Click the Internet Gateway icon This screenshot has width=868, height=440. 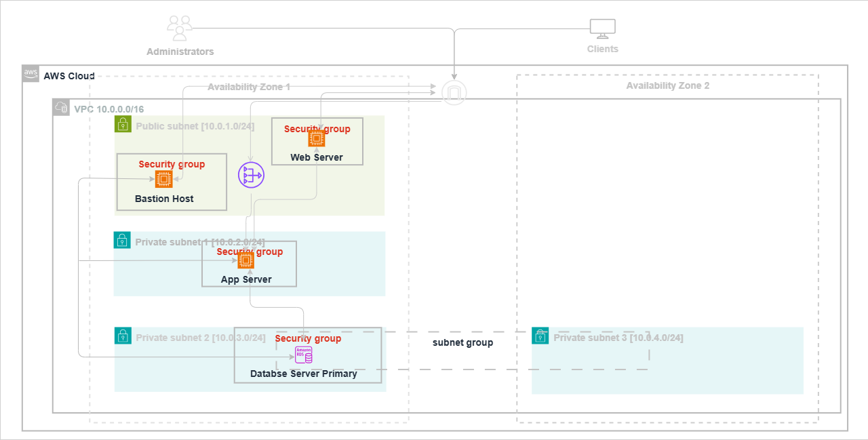[x=454, y=93]
